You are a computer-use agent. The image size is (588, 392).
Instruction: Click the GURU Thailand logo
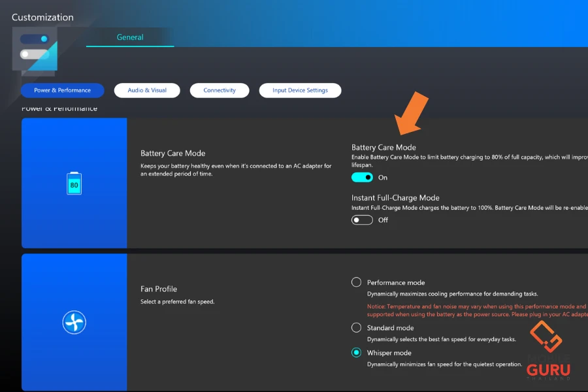pyautogui.click(x=548, y=351)
